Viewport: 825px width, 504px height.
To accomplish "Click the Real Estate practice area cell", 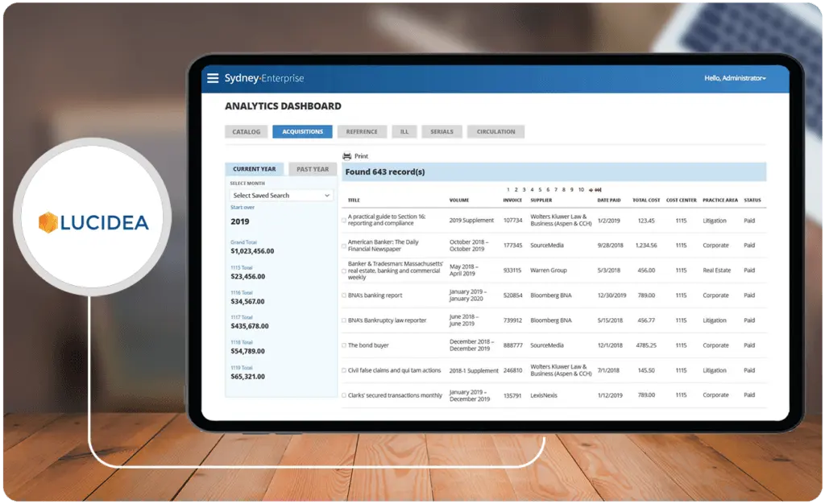I will point(716,271).
